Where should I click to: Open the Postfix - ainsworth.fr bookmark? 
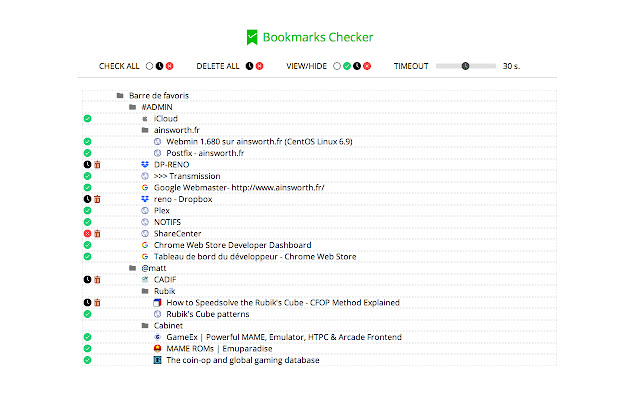click(205, 153)
